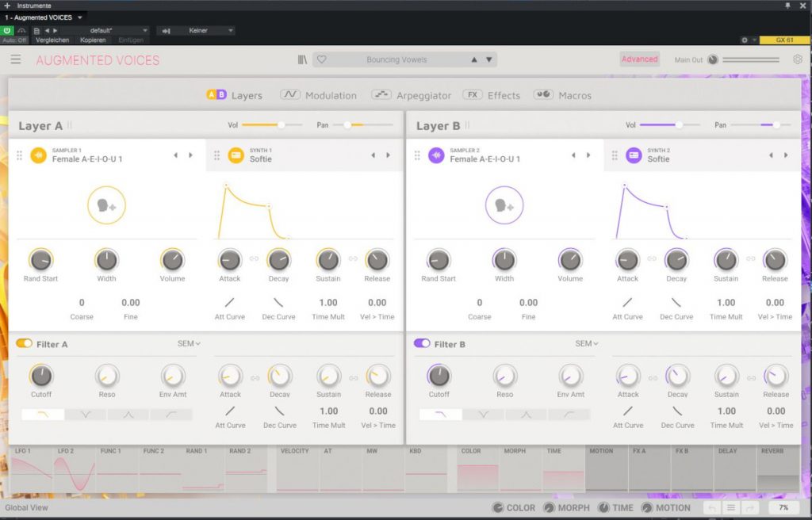Select next preset with down arrow
This screenshot has height=520, width=812.
[488, 59]
